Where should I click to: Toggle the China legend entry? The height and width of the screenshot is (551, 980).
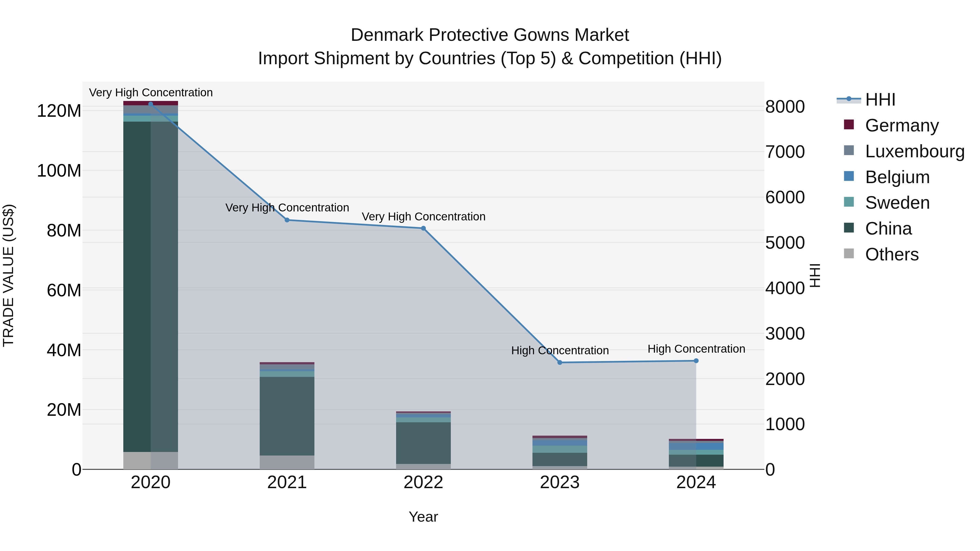pyautogui.click(x=877, y=229)
